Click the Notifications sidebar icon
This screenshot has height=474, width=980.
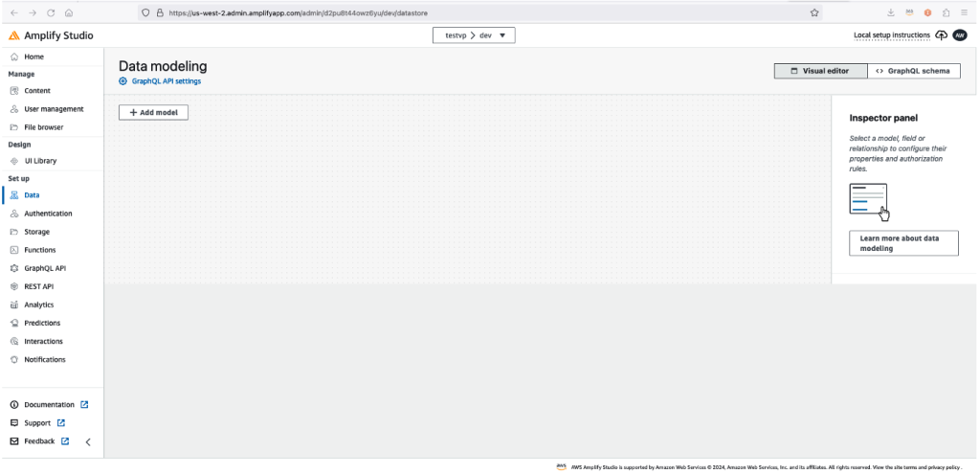click(x=14, y=359)
